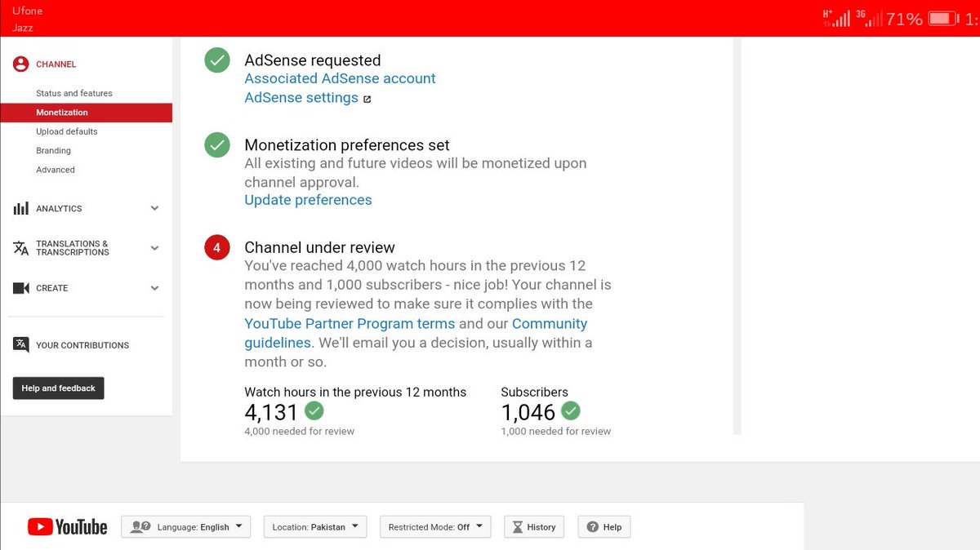Click the red step 4 circle icon

217,247
